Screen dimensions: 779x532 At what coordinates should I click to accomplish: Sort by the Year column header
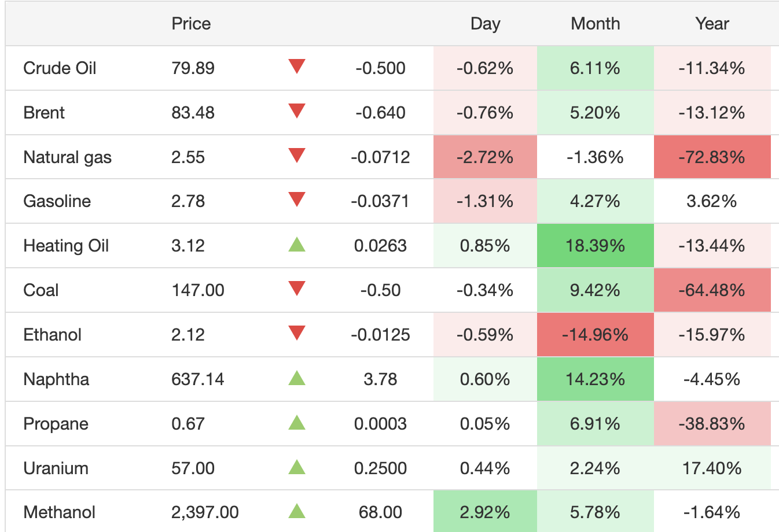(712, 24)
